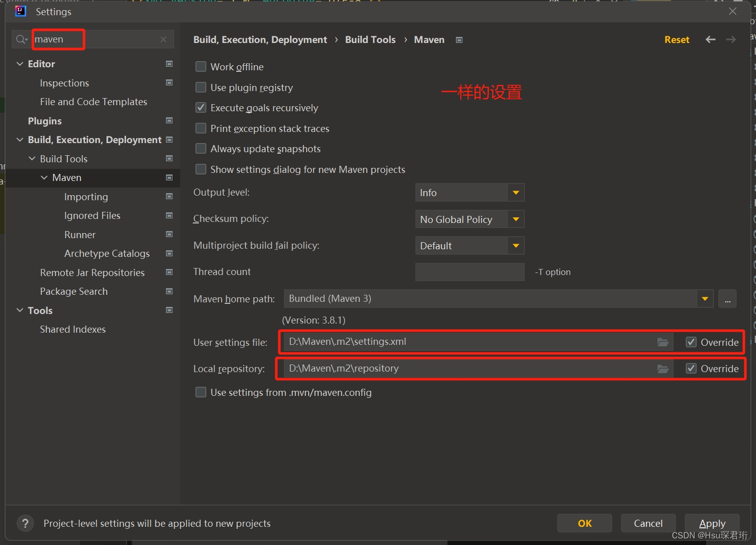Image resolution: width=756 pixels, height=545 pixels.
Task: Click project-level icon beside Ignored Files row
Action: [170, 215]
